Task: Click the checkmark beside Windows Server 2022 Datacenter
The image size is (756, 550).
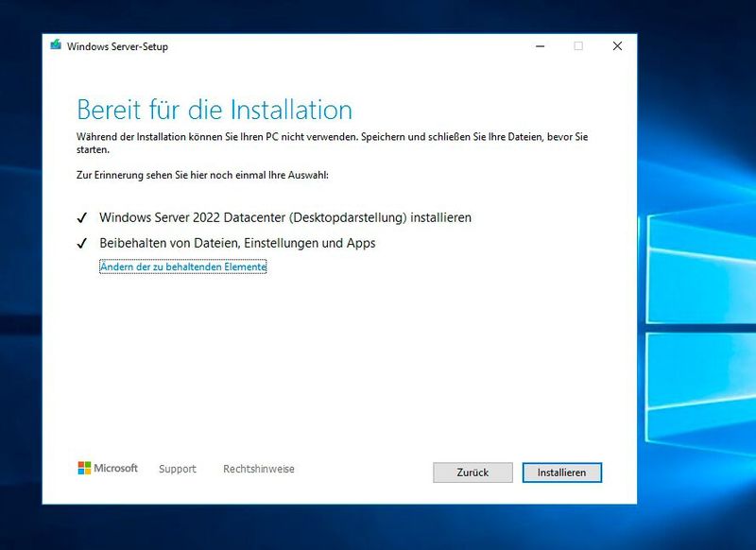Action: [82, 215]
